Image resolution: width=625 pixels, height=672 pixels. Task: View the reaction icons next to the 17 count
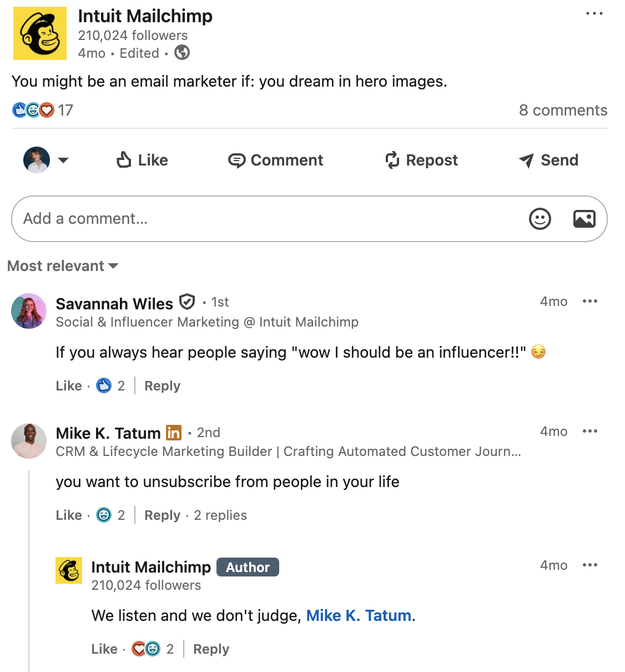(x=33, y=110)
